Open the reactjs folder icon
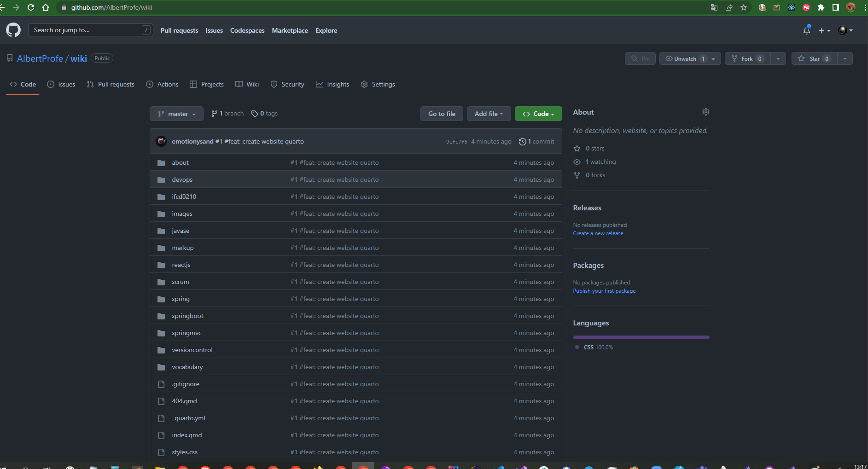The width and height of the screenshot is (868, 469). coord(161,265)
